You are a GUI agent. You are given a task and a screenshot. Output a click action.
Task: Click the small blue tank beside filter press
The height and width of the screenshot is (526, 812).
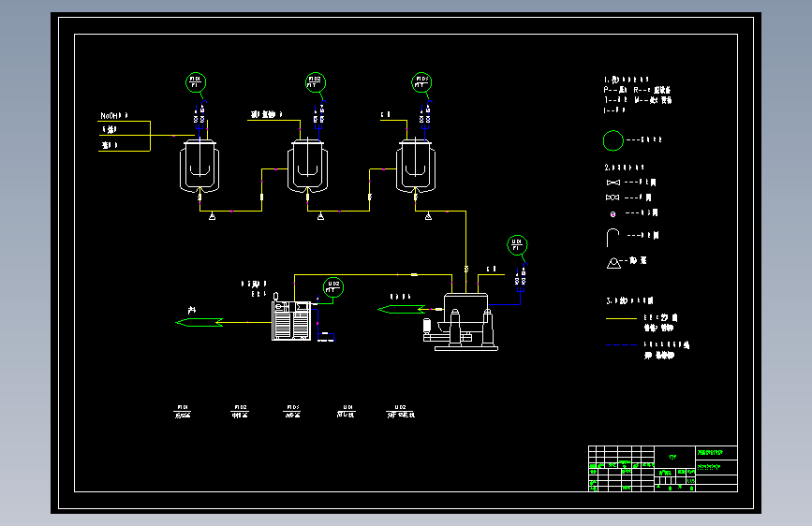tap(326, 337)
